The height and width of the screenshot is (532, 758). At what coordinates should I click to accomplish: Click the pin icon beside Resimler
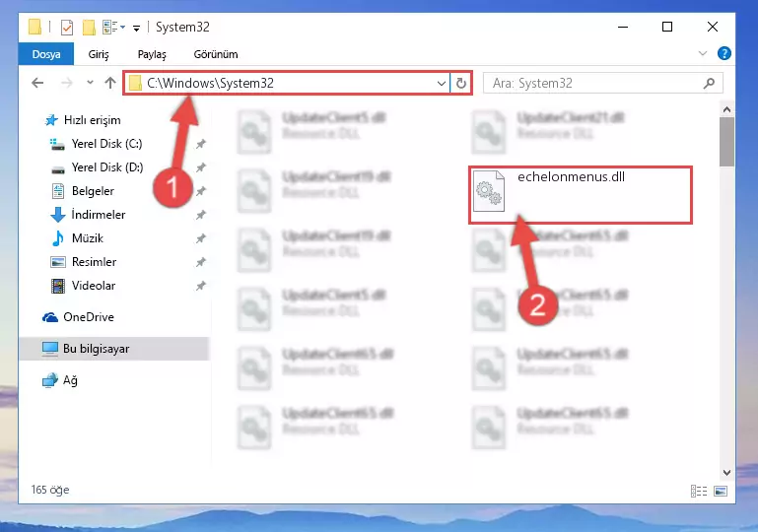[x=201, y=262]
